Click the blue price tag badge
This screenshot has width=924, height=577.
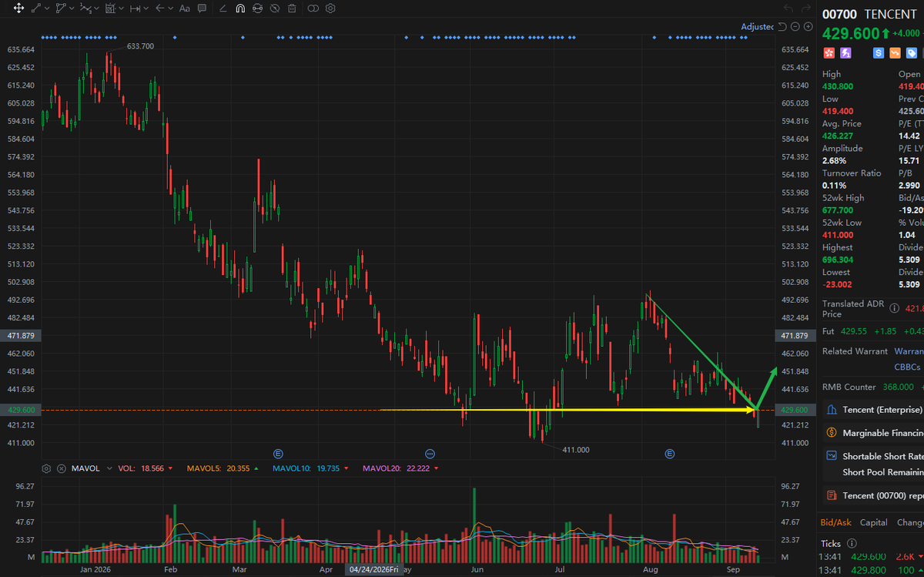[912, 53]
